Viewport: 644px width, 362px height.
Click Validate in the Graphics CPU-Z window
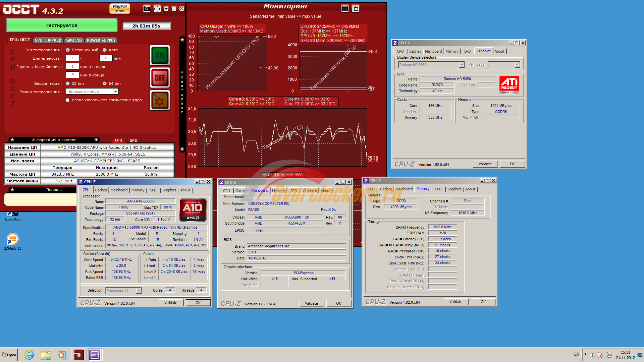[x=485, y=164]
